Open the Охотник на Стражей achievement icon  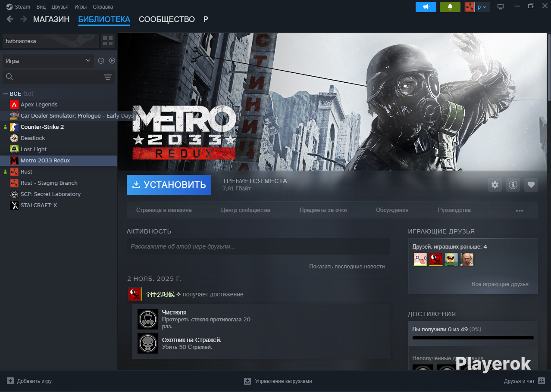tap(148, 343)
